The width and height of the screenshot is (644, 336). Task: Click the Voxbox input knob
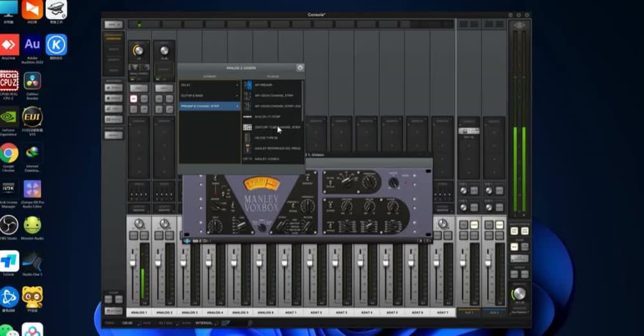coord(214,226)
